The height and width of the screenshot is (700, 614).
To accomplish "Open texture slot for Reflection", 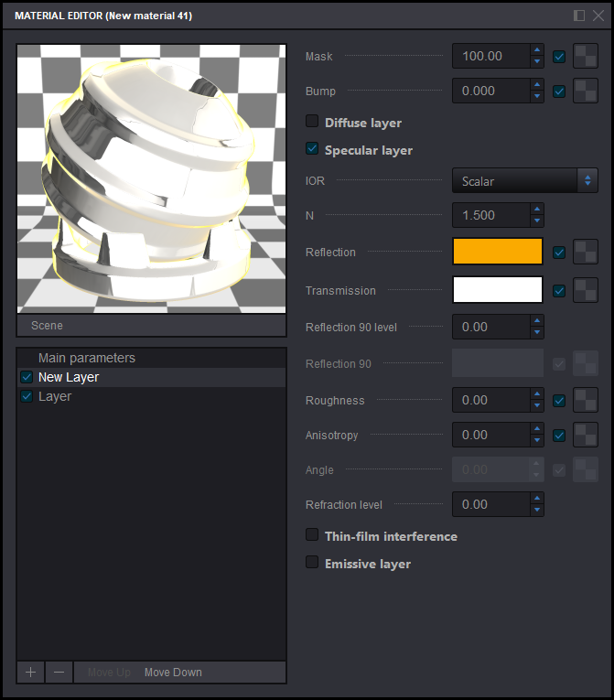I will coord(586,252).
